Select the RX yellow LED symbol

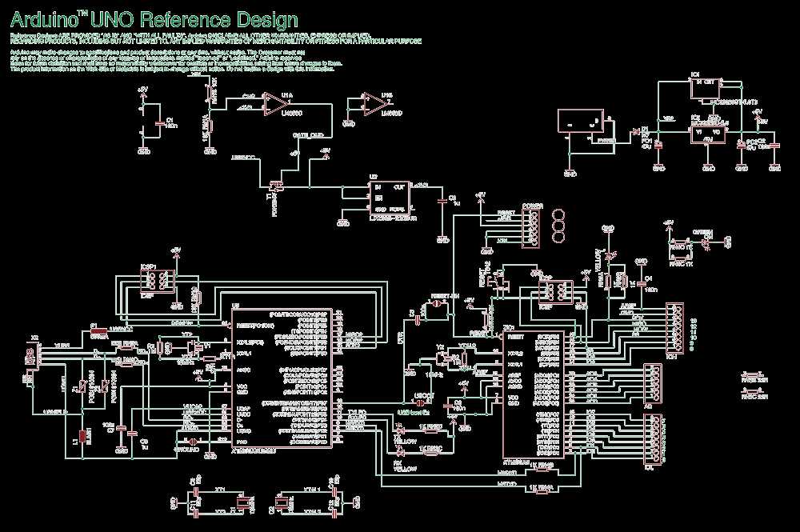click(400, 453)
